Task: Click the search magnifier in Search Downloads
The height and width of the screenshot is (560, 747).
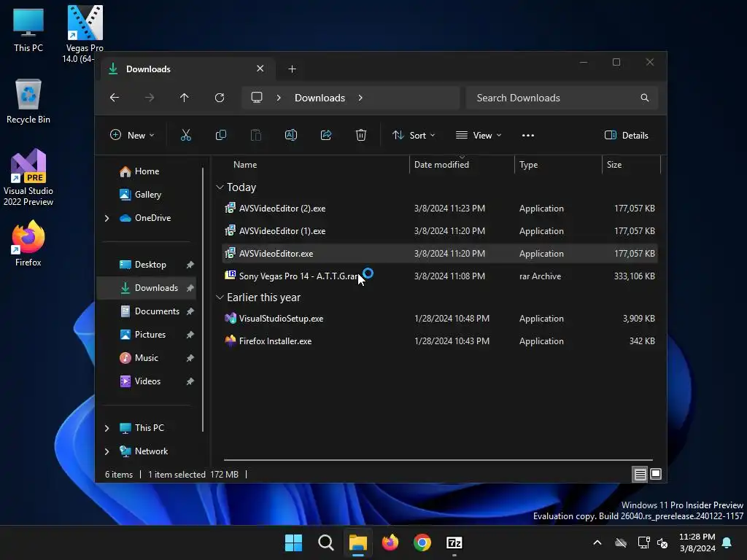Action: (x=645, y=98)
